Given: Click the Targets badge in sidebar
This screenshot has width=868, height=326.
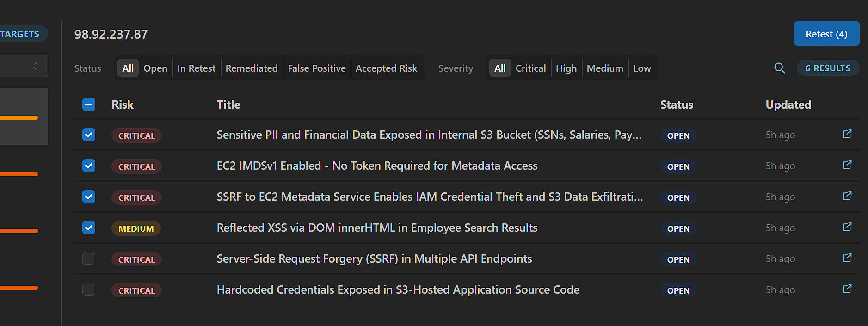Looking at the screenshot, I should 21,34.
